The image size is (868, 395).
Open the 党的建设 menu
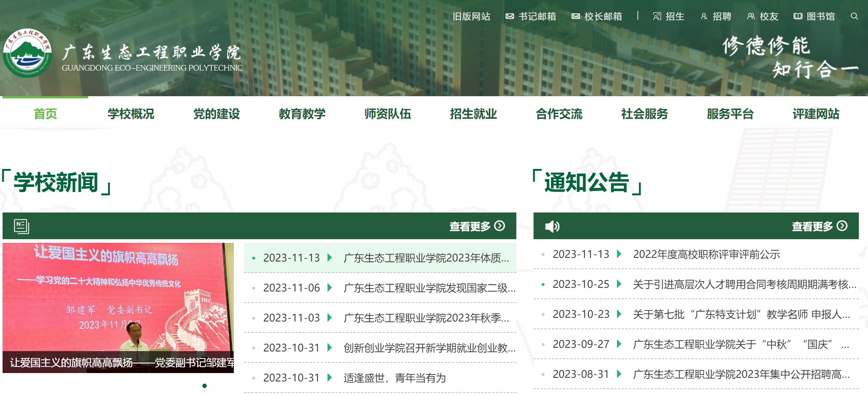(x=217, y=114)
